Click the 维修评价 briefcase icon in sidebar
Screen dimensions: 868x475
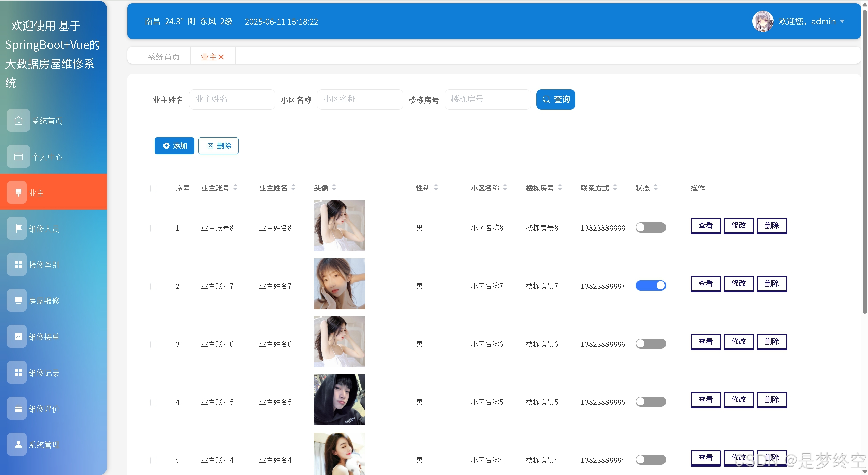18,408
